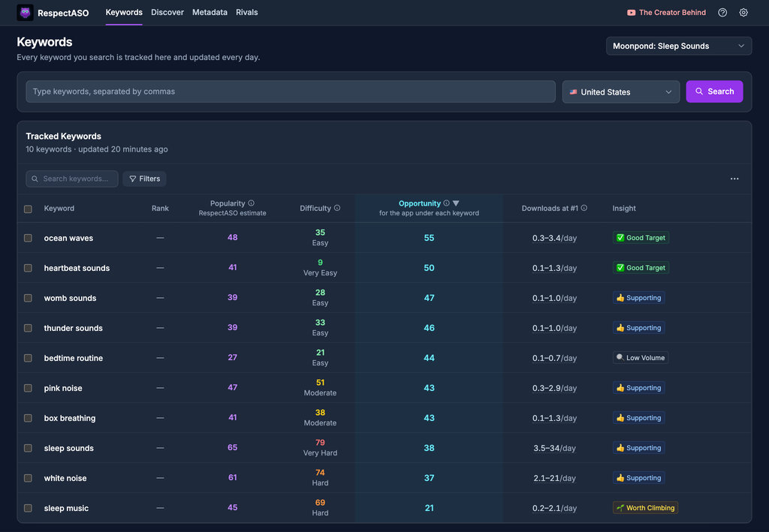
Task: Focus the Type keywords input field
Action: [291, 92]
